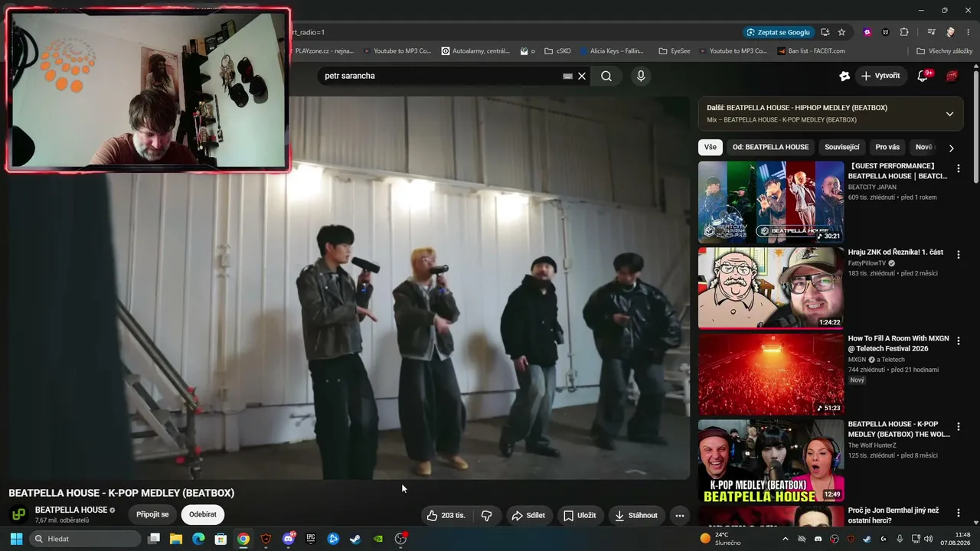Open Steam from the taskbar
This screenshot has width=980, height=551.
coord(355,539)
